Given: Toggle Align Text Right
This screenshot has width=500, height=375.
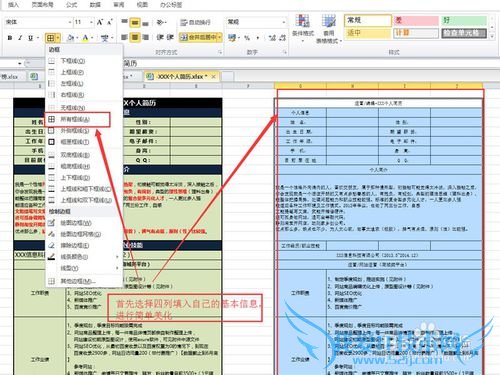Looking at the screenshot, I should coord(145,37).
